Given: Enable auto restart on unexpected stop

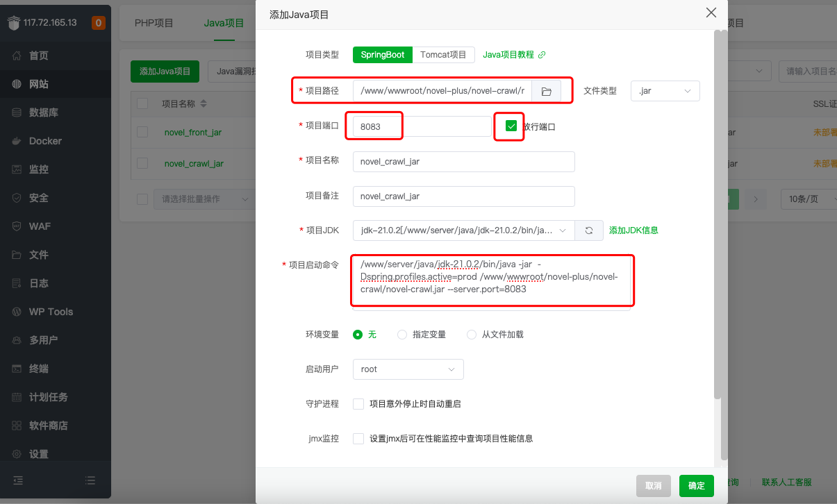Looking at the screenshot, I should click(358, 404).
